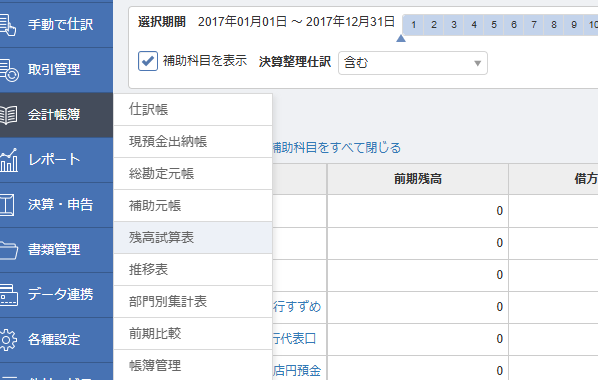Viewport: 598px width, 380px height.
Task: Uncheck the 補助科目を表示 checkbox
Action: tap(148, 61)
